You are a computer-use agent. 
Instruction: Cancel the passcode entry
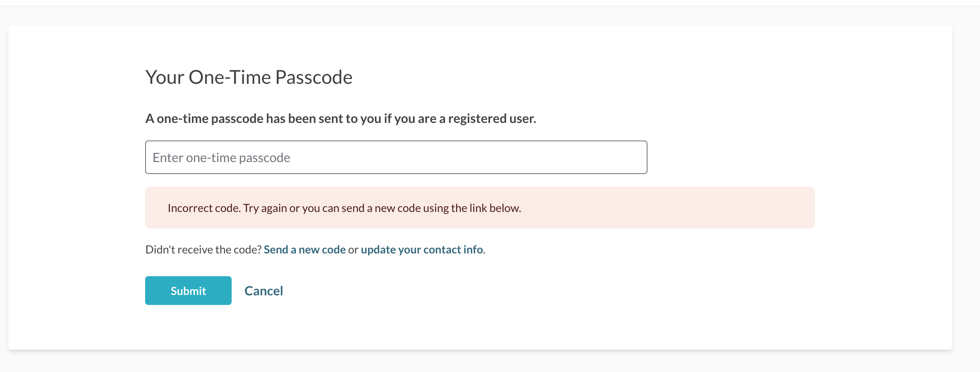pyautogui.click(x=264, y=291)
